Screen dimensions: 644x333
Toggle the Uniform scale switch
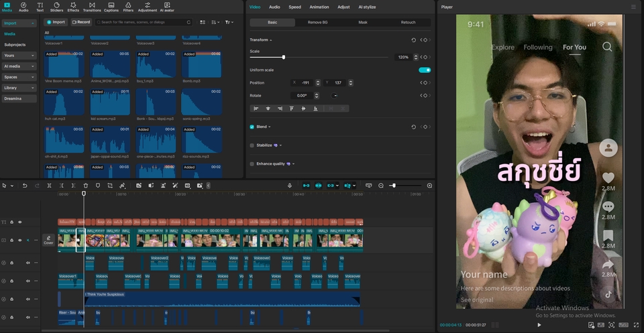click(424, 70)
